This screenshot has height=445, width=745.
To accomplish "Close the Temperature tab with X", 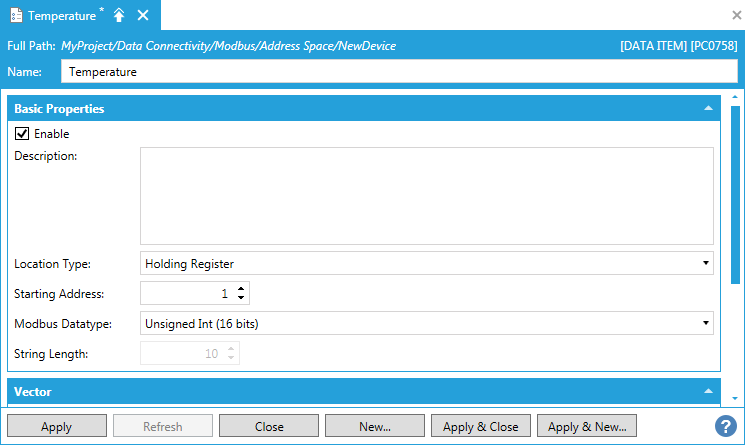I will [142, 15].
